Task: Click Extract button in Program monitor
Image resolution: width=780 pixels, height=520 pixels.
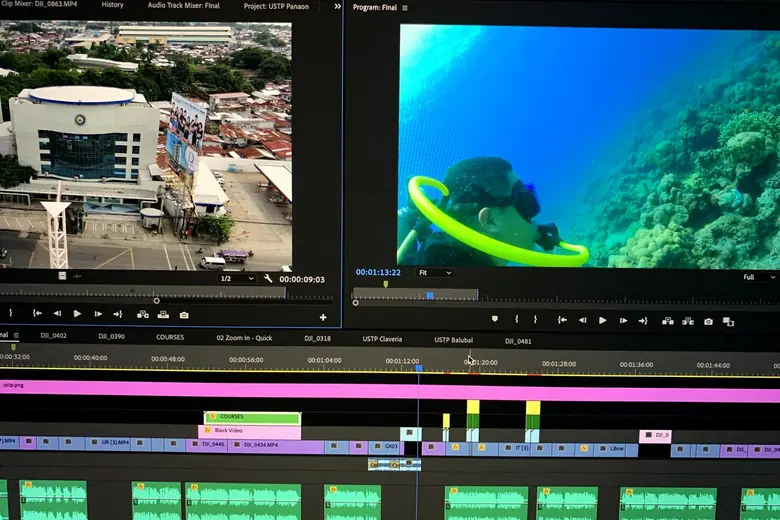Action: [x=688, y=321]
